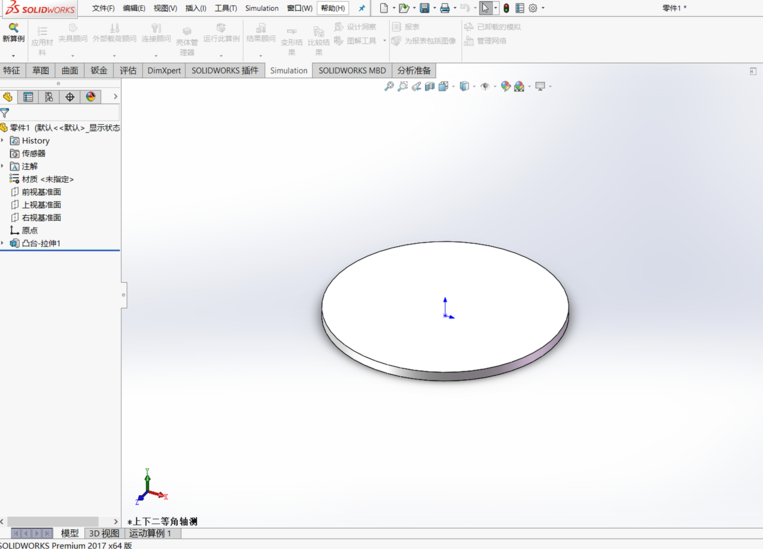Switch to the 曲面 tab
This screenshot has height=549, width=763.
[70, 71]
